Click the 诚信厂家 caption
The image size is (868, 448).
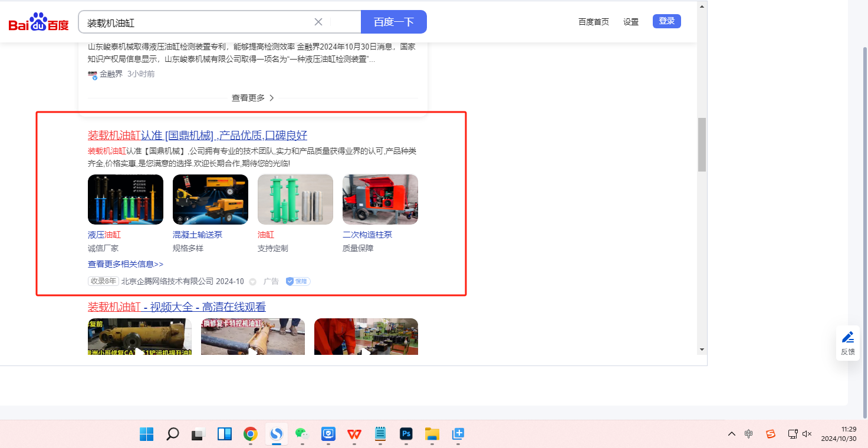[x=103, y=248]
